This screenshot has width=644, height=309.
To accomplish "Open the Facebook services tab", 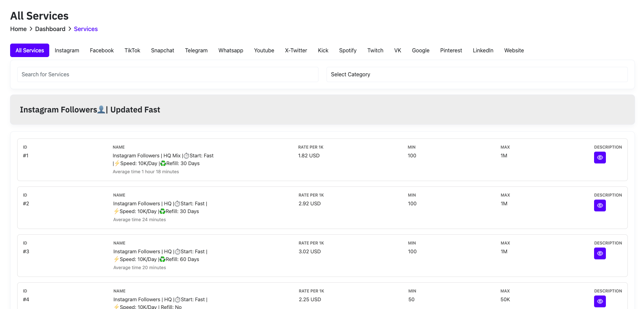I will pos(102,50).
